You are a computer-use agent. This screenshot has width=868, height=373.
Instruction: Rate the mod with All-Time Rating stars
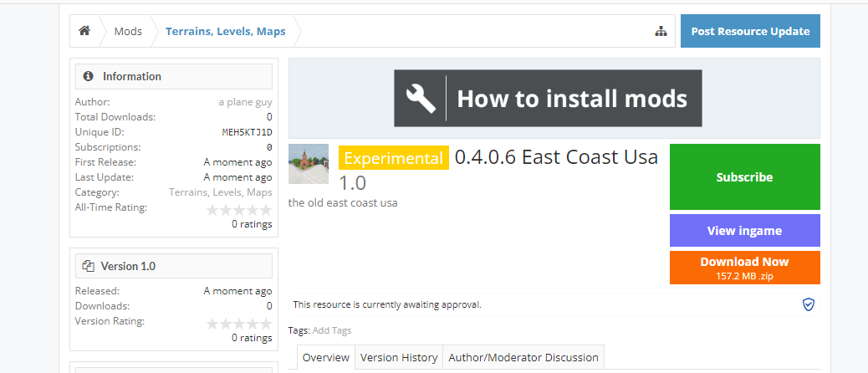(239, 210)
